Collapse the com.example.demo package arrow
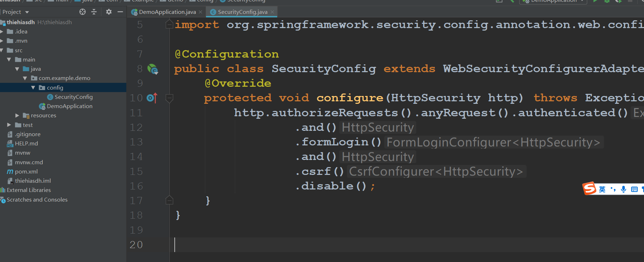The width and height of the screenshot is (644, 262). pos(25,78)
